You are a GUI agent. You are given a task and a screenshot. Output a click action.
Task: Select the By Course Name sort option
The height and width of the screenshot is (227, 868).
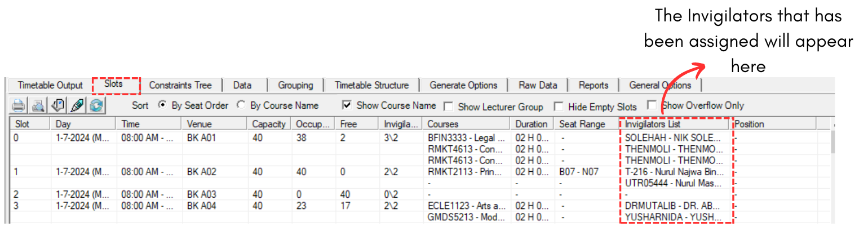tap(241, 105)
